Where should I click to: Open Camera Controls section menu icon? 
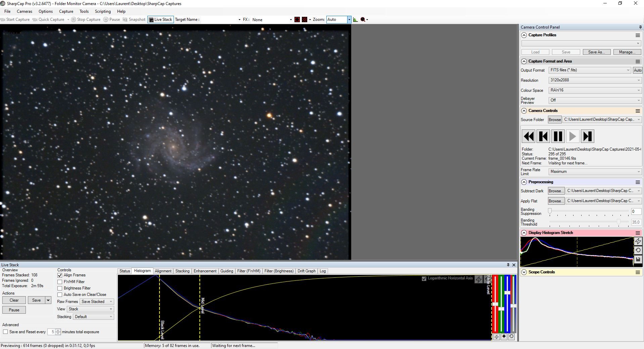tap(638, 111)
